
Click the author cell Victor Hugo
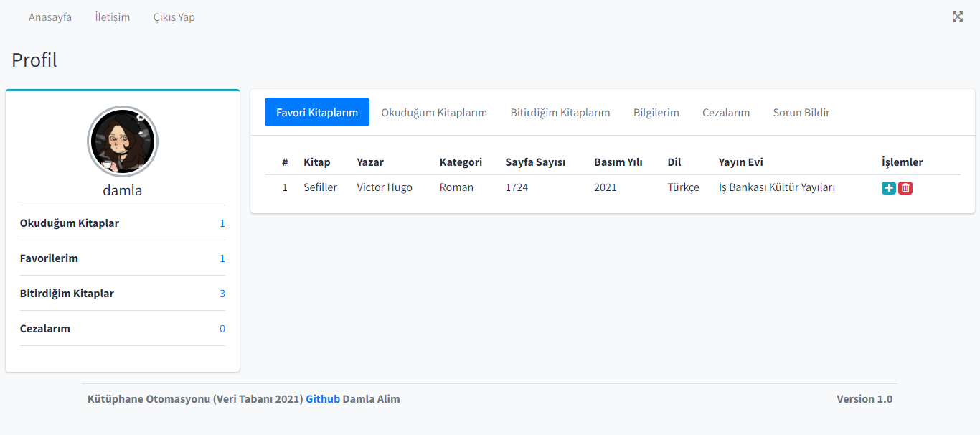pyautogui.click(x=385, y=187)
